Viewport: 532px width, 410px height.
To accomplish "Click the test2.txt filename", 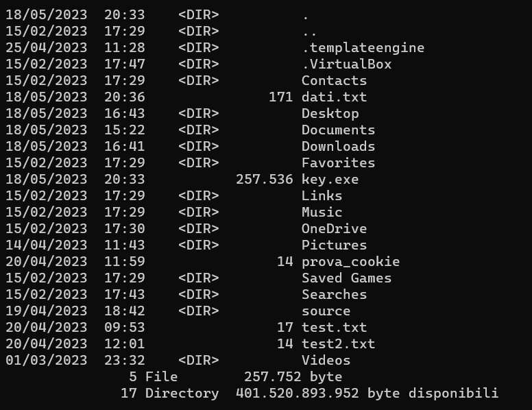I will (338, 344).
